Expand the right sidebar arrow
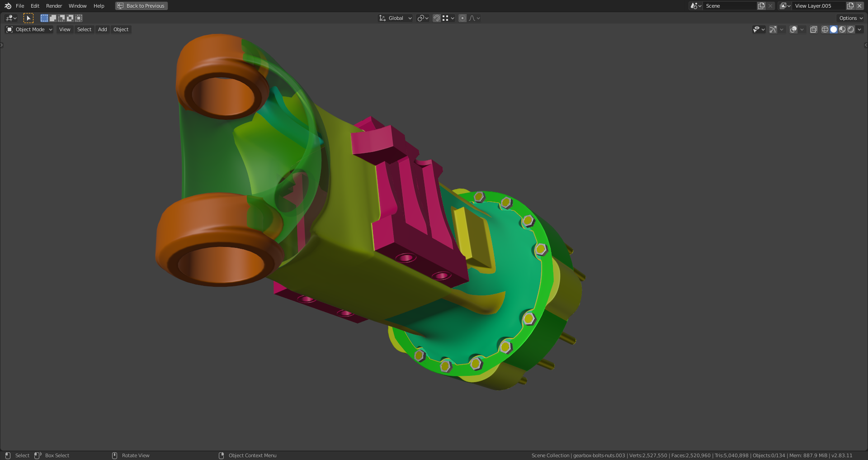The width and height of the screenshot is (868, 460). (866, 45)
